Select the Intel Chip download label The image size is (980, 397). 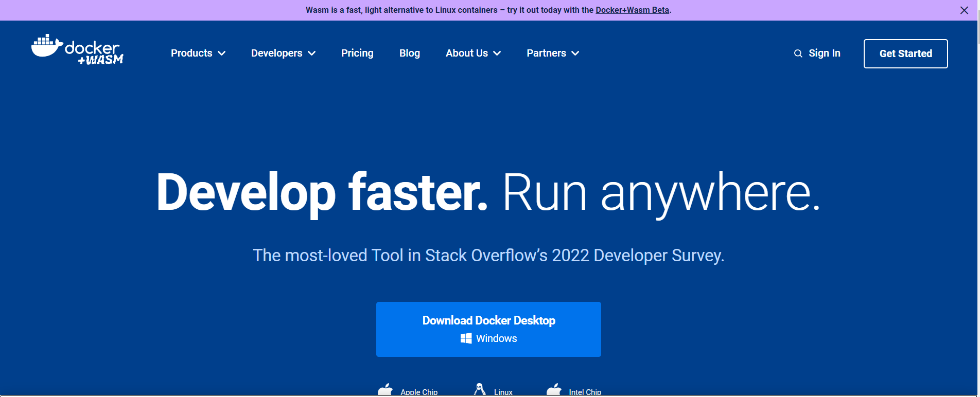click(x=585, y=392)
